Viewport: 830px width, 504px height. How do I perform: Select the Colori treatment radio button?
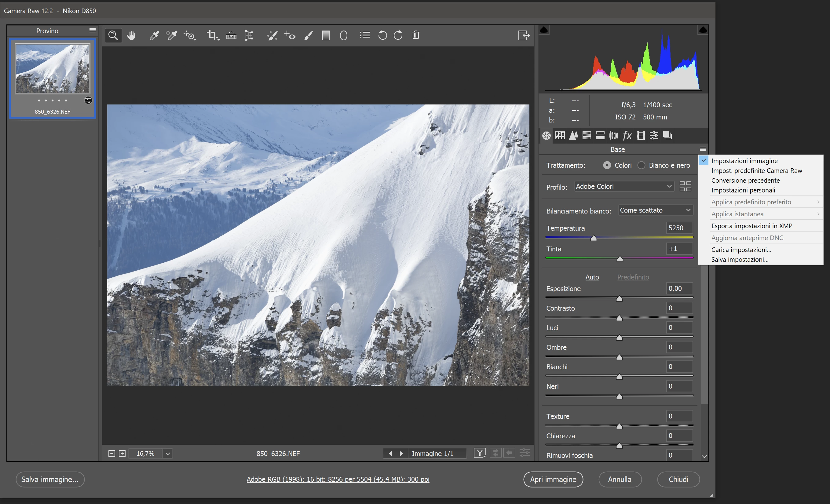click(x=607, y=166)
